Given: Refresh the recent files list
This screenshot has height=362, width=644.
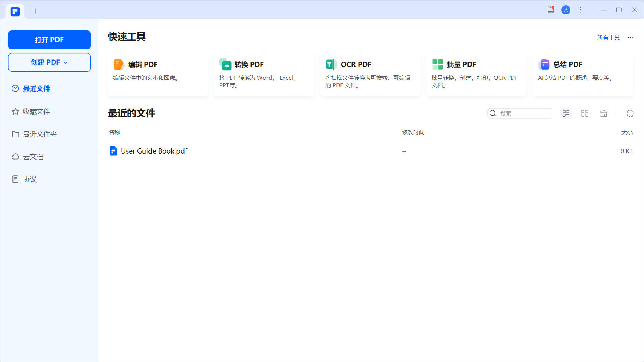Looking at the screenshot, I should (x=630, y=114).
